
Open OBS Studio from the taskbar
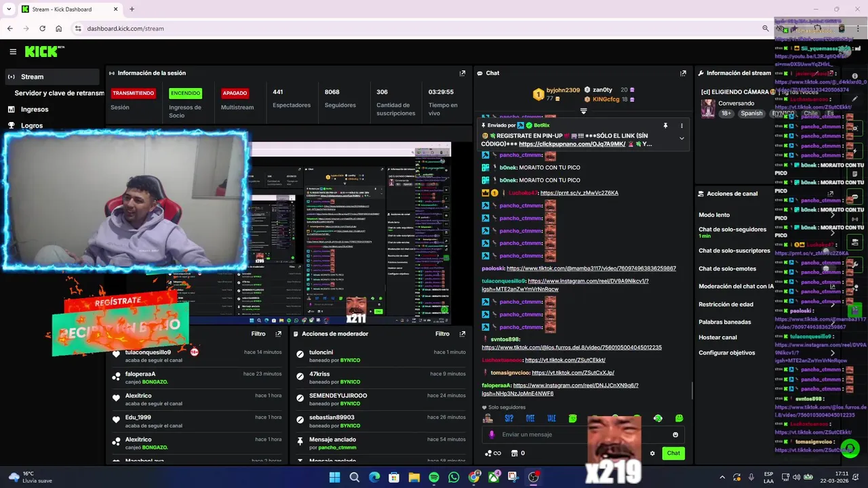(x=534, y=477)
